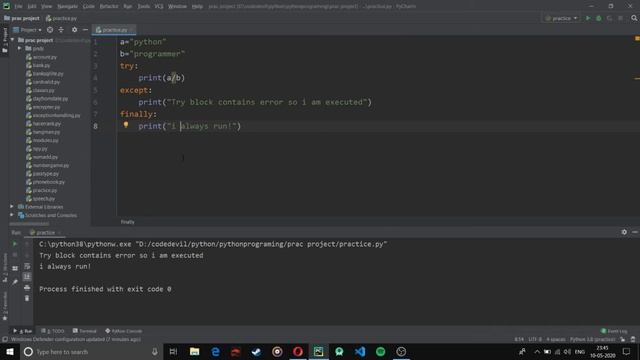Expand Scratches and Consoles node
The height and width of the screenshot is (360, 640).
[12, 215]
